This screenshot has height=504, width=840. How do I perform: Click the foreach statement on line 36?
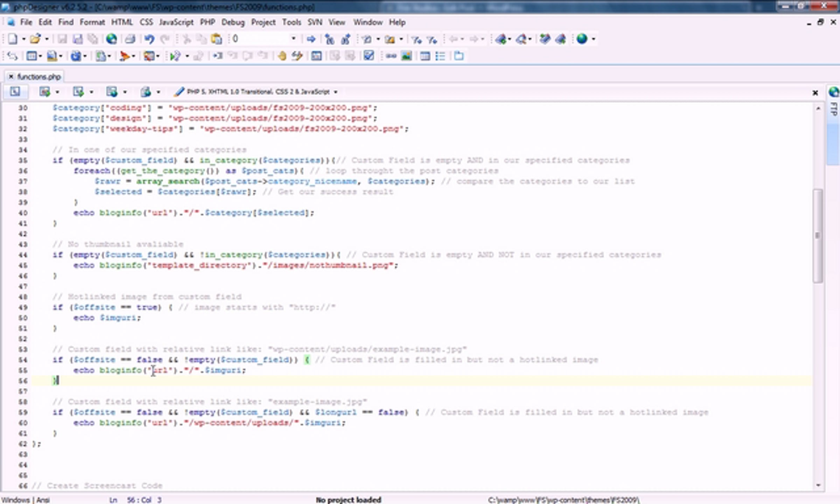click(189, 171)
